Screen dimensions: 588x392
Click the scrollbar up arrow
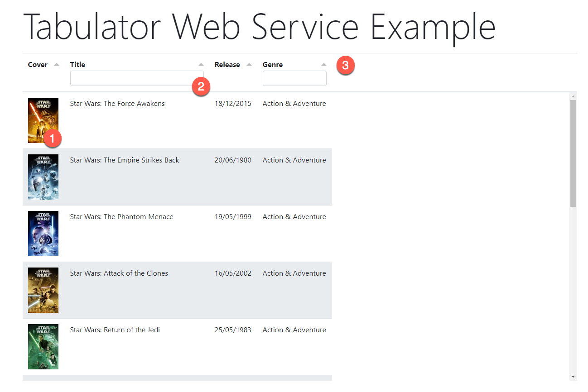[573, 96]
